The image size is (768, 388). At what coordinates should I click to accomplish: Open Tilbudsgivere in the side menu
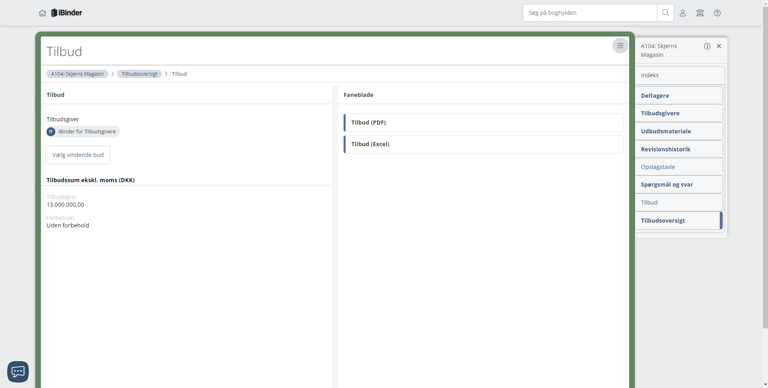tap(678, 113)
